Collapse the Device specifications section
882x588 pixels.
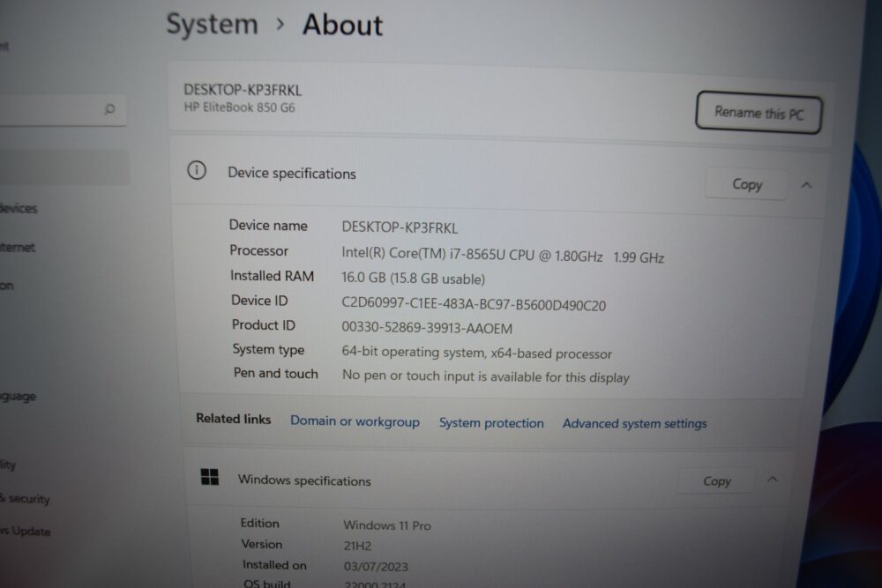click(806, 185)
